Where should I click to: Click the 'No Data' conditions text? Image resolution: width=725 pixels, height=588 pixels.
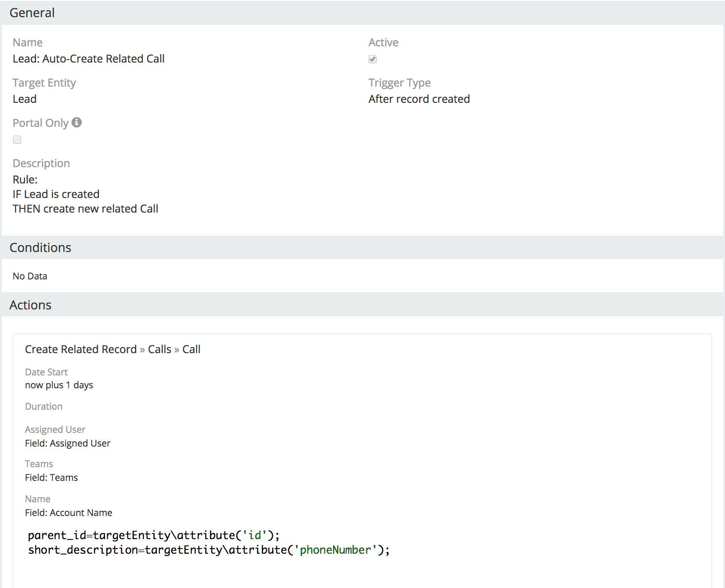tap(30, 276)
